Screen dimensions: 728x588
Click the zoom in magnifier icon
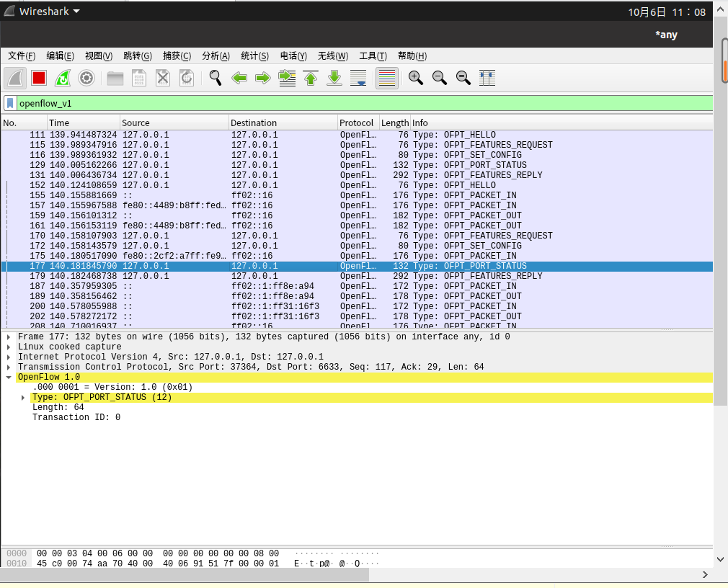[416, 78]
